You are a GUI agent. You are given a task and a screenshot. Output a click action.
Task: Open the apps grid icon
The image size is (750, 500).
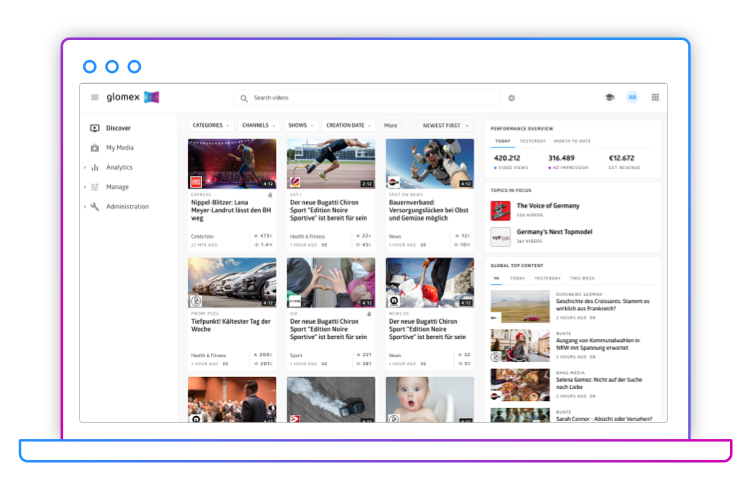click(655, 97)
